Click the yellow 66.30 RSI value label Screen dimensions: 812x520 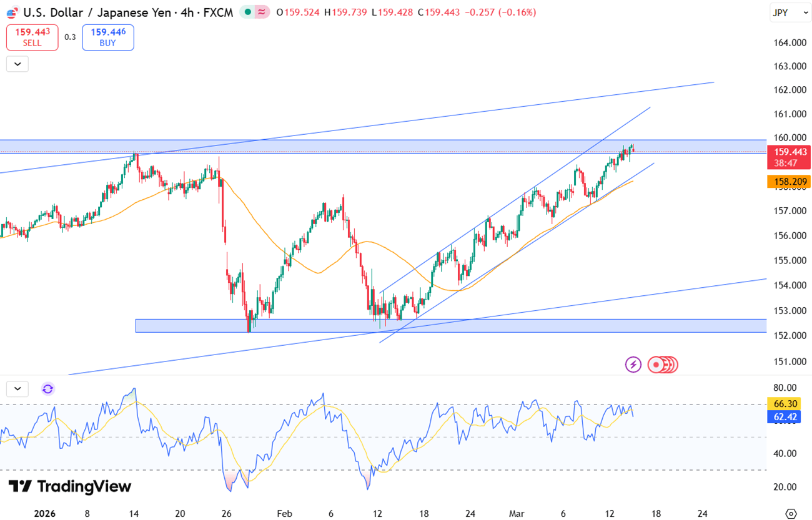tap(783, 404)
